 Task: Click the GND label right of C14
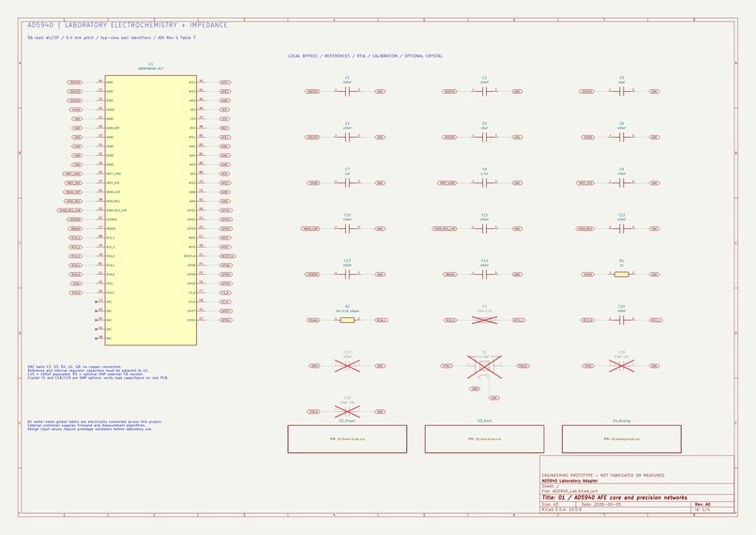[x=517, y=274]
